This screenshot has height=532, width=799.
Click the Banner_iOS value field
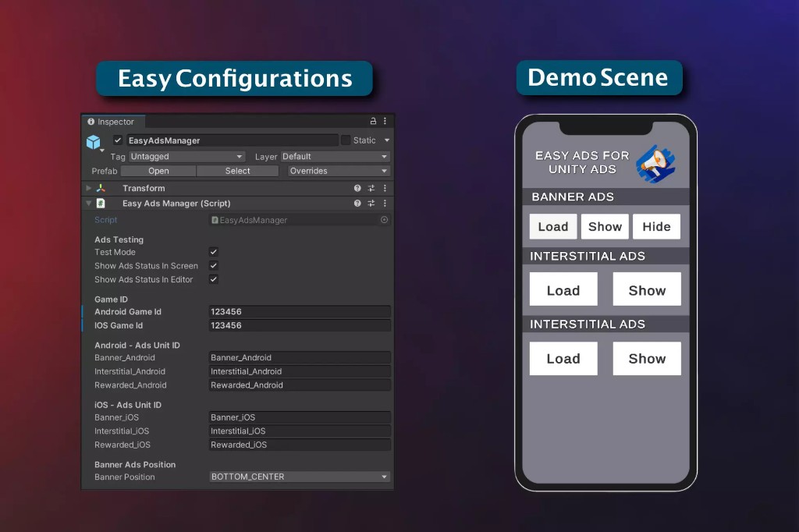(300, 417)
